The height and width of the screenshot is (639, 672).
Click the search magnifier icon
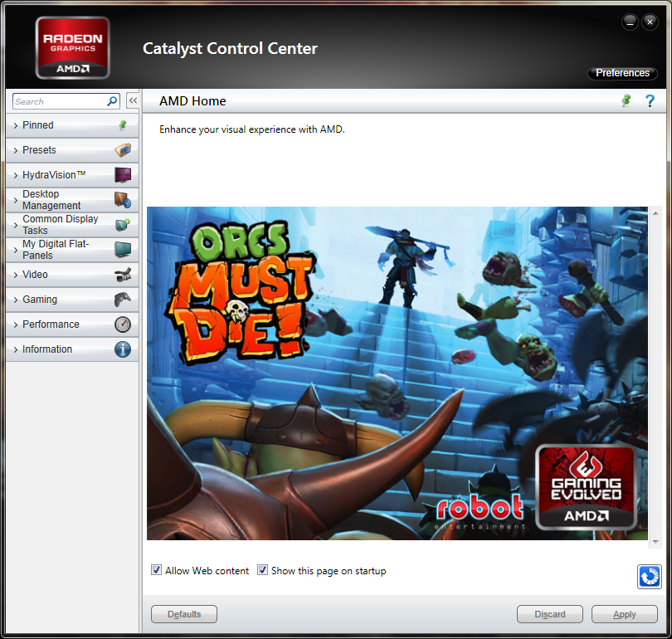click(x=112, y=101)
